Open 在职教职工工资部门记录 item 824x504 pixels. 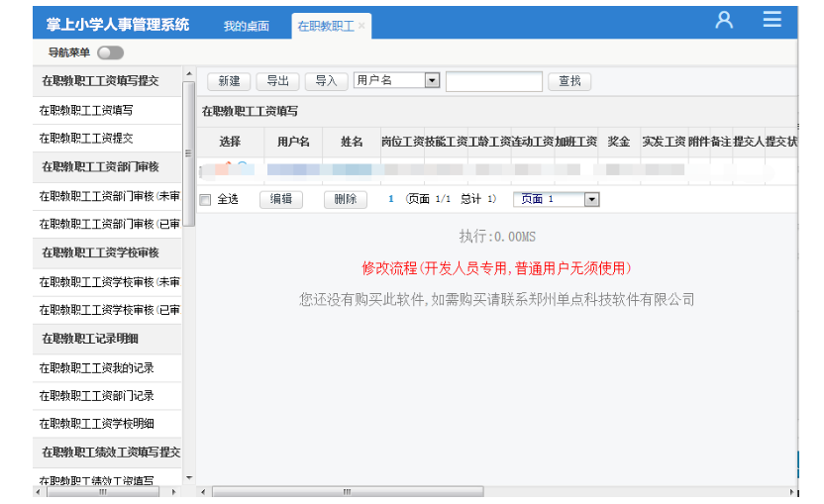pyautogui.click(x=107, y=396)
